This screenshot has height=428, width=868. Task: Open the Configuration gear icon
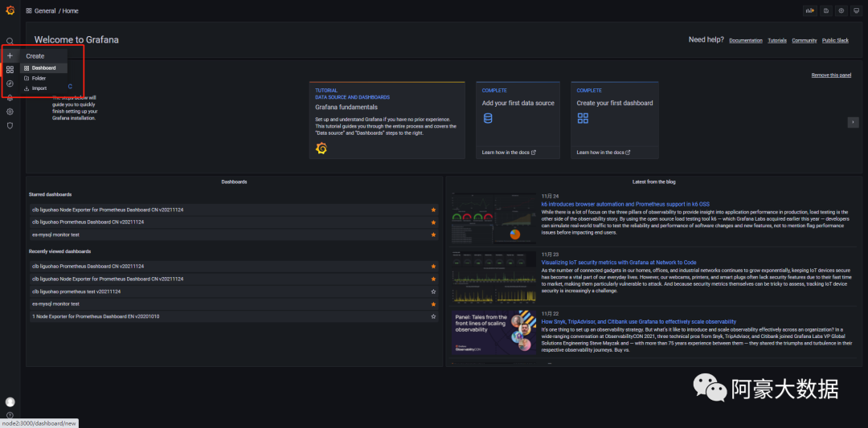click(10, 112)
